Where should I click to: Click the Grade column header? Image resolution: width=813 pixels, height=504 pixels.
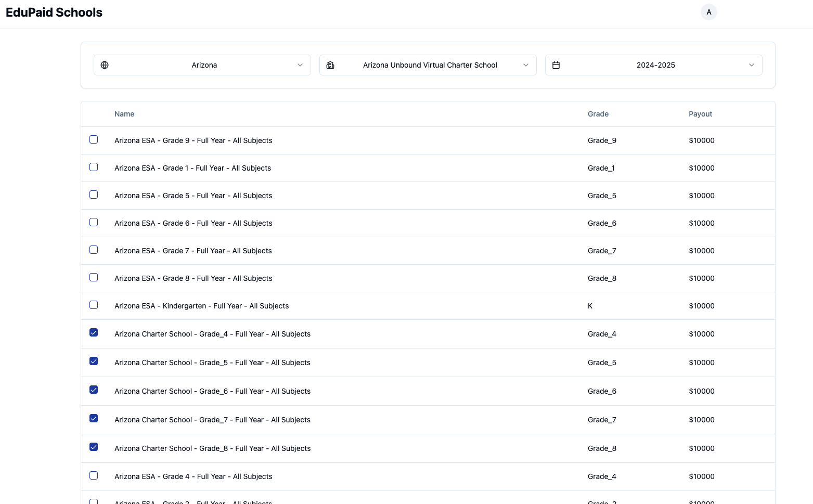click(x=598, y=114)
